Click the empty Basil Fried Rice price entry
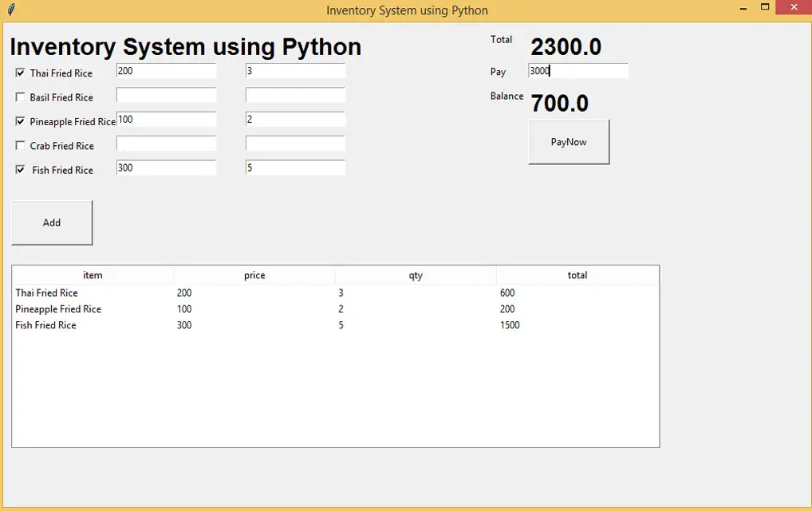Image resolution: width=812 pixels, height=511 pixels. [165, 95]
